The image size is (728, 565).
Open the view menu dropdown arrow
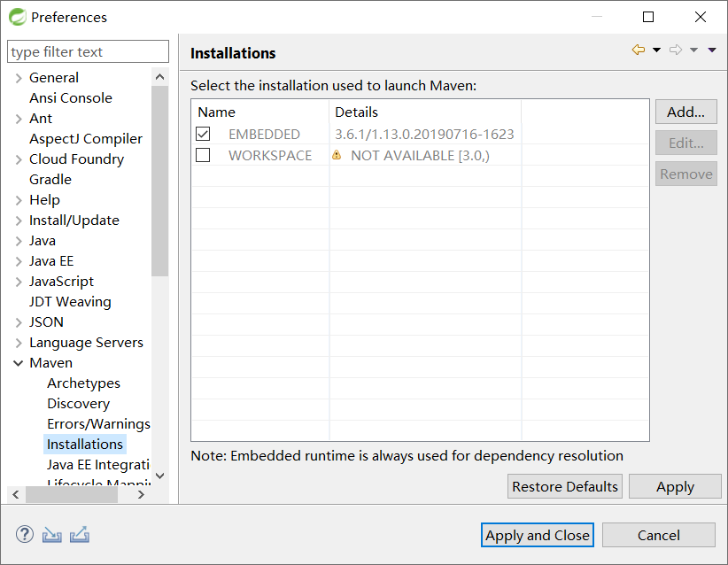712,50
